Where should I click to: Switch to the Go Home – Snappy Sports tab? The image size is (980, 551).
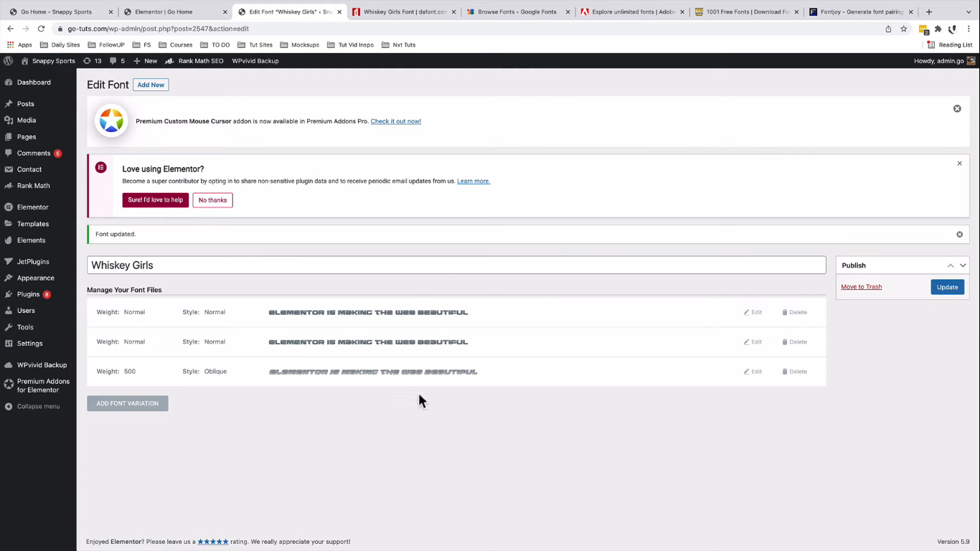61,11
